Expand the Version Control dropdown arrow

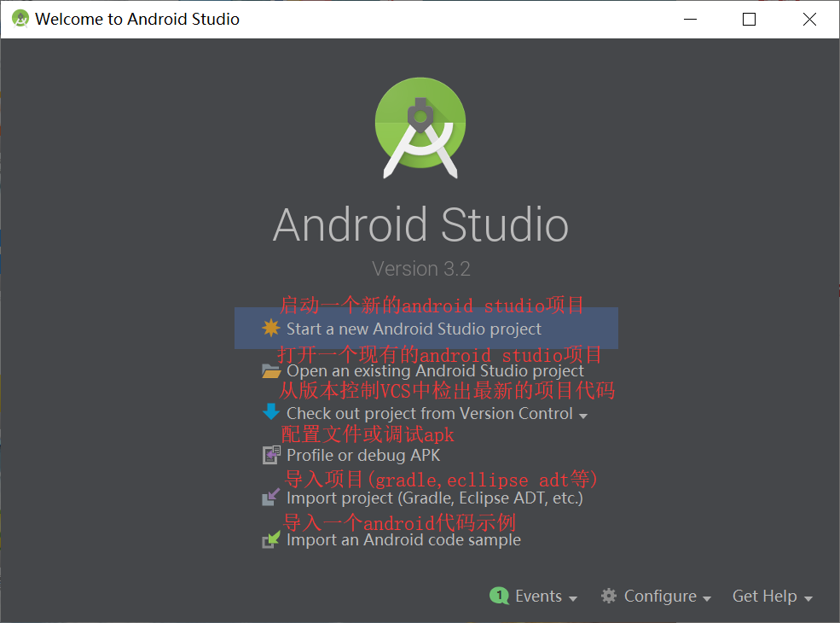583,416
